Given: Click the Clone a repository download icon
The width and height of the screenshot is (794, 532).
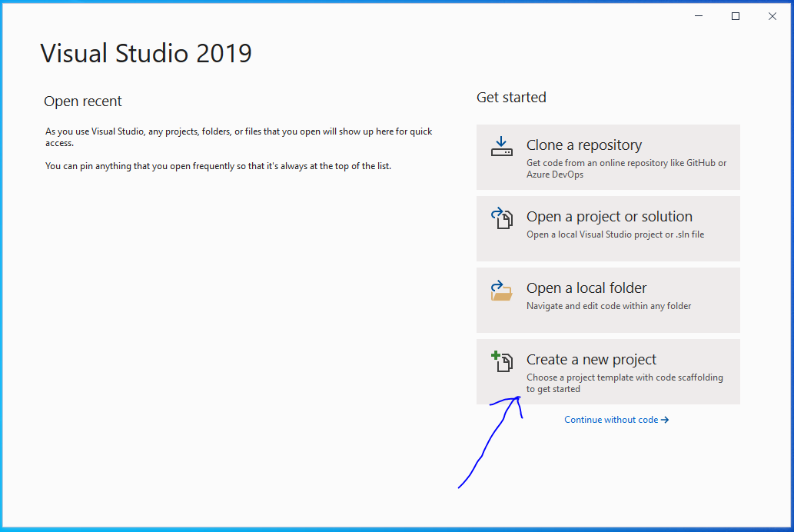Looking at the screenshot, I should [x=501, y=146].
